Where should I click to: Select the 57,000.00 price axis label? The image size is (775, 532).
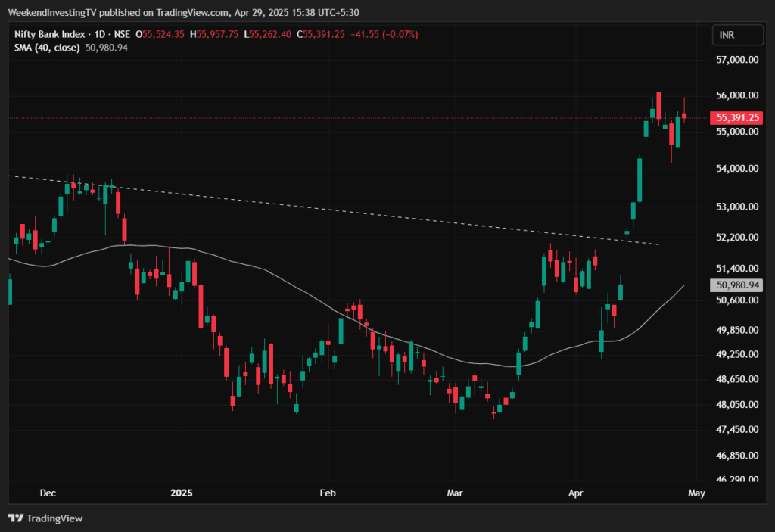coord(737,60)
